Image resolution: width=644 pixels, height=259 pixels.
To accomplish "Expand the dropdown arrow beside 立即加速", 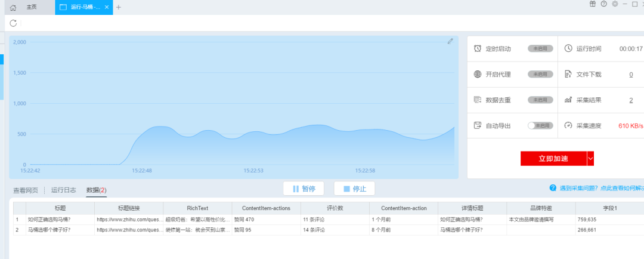I will 590,159.
